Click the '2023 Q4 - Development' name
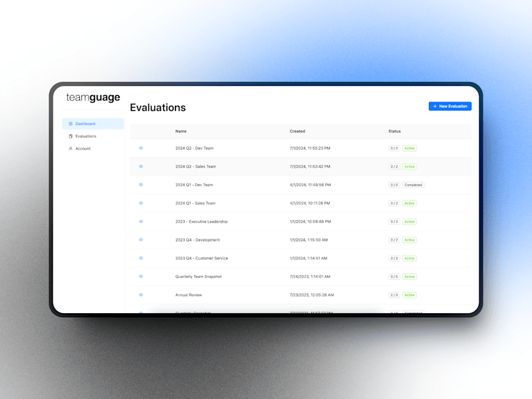This screenshot has width=532, height=399. [x=198, y=240]
